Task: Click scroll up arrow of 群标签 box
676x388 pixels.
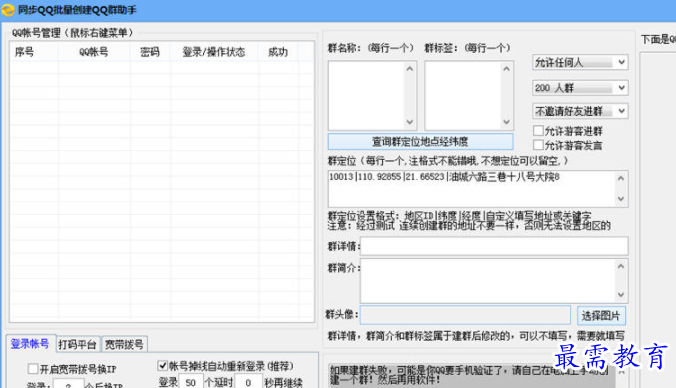Action: [x=507, y=69]
